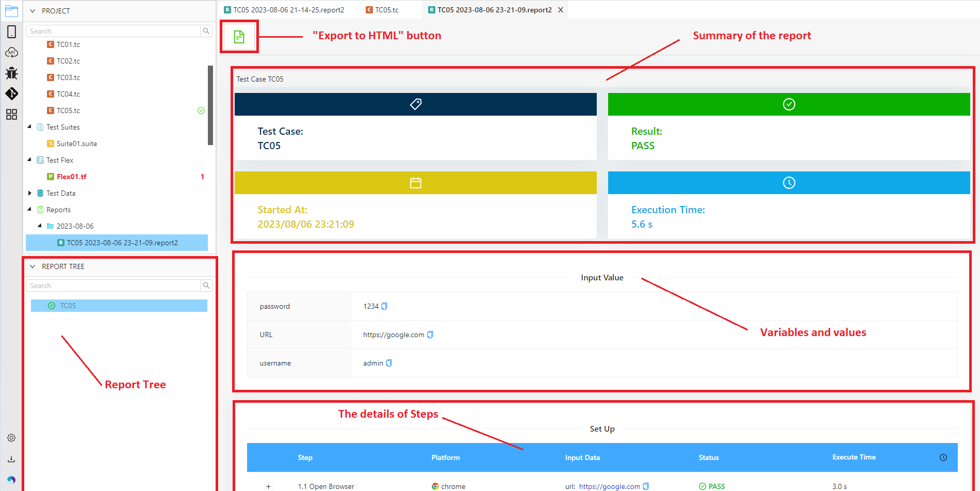
Task: Open the Git source control icon in sidebar
Action: click(11, 93)
